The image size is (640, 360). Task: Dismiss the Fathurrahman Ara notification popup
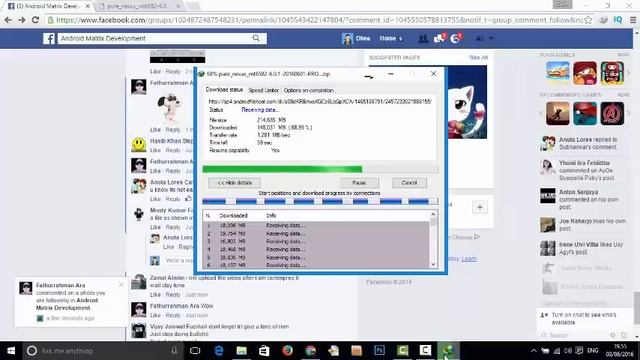coord(121,284)
